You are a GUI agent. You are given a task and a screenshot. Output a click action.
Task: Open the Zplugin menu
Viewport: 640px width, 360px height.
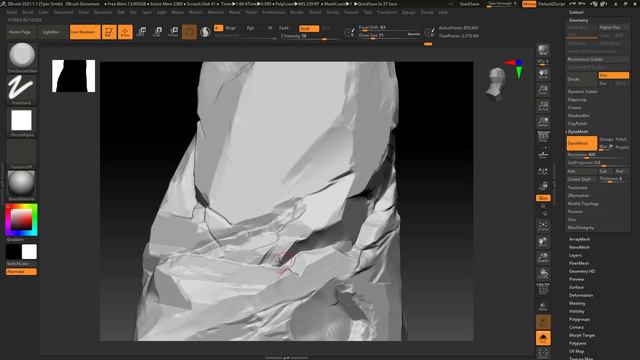click(x=409, y=12)
